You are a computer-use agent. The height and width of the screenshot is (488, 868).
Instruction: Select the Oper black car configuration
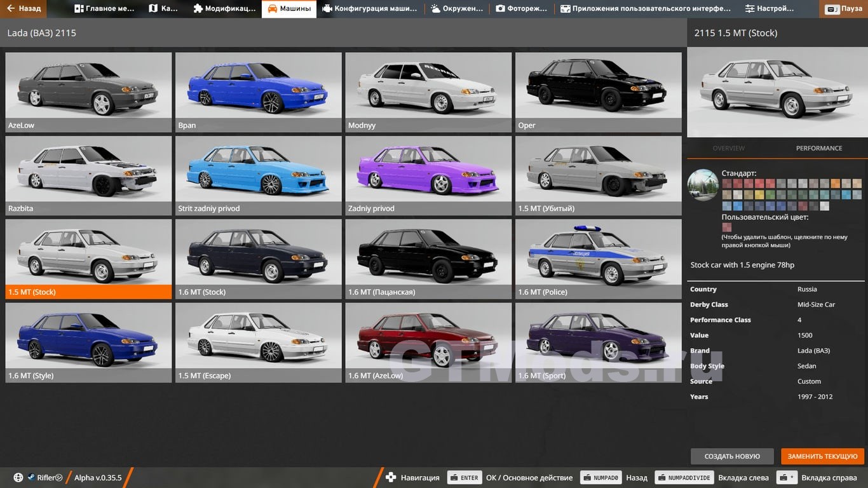pos(599,92)
